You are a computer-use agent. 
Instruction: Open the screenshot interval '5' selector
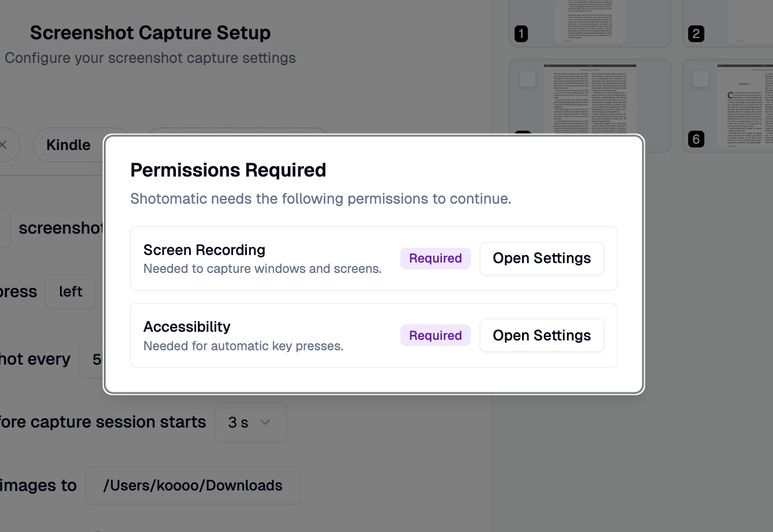(92, 359)
